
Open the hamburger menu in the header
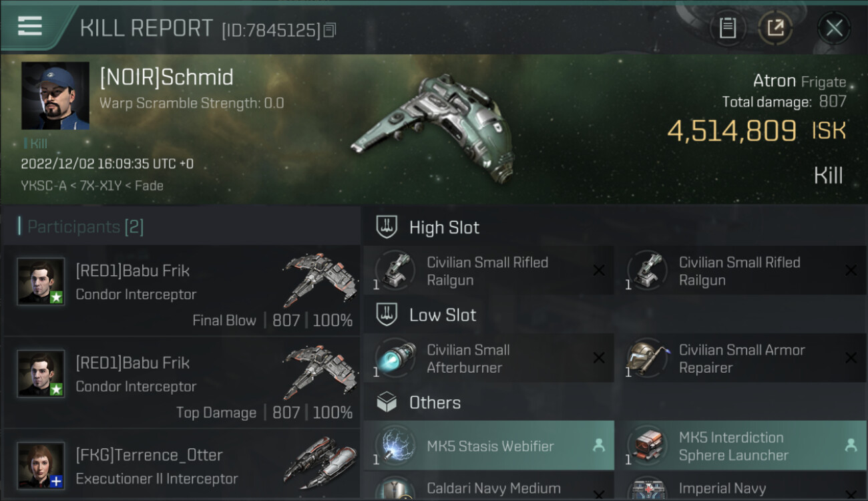tap(30, 26)
